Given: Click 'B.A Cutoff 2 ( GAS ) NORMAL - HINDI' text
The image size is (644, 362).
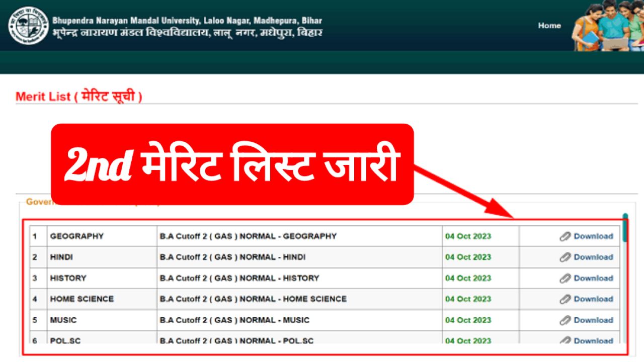Looking at the screenshot, I should (x=232, y=257).
